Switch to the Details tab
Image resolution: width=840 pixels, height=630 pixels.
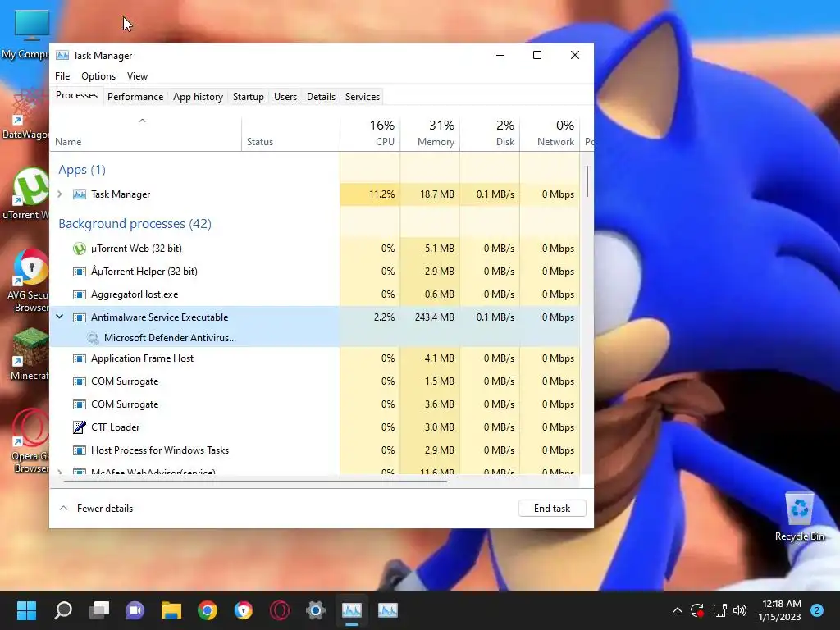[321, 97]
